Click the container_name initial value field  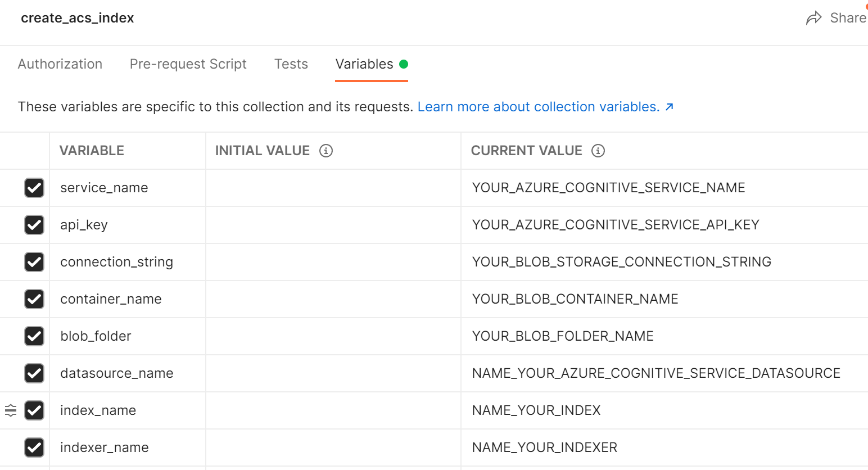333,299
